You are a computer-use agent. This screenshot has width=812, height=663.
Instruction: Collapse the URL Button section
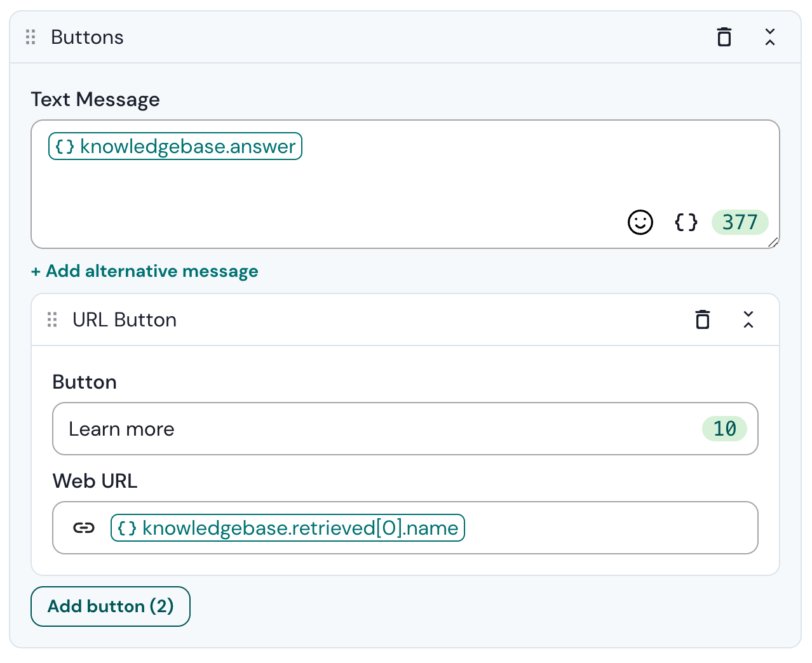click(x=748, y=319)
